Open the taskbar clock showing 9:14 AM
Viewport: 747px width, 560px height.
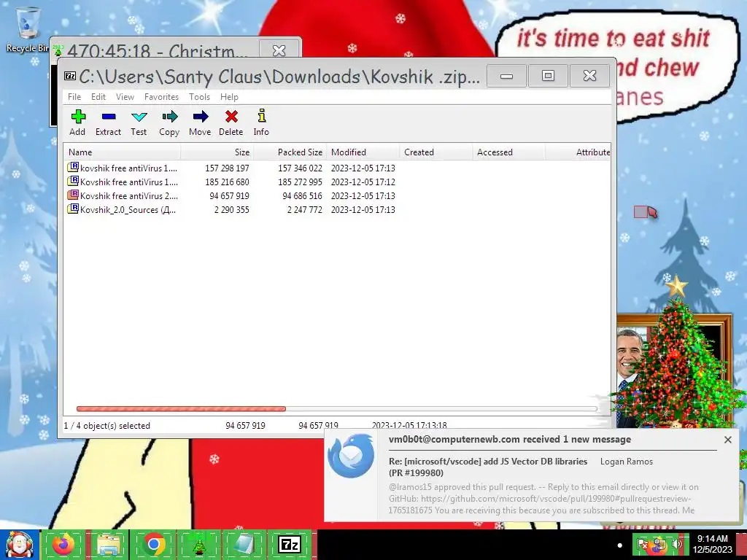[x=712, y=544]
